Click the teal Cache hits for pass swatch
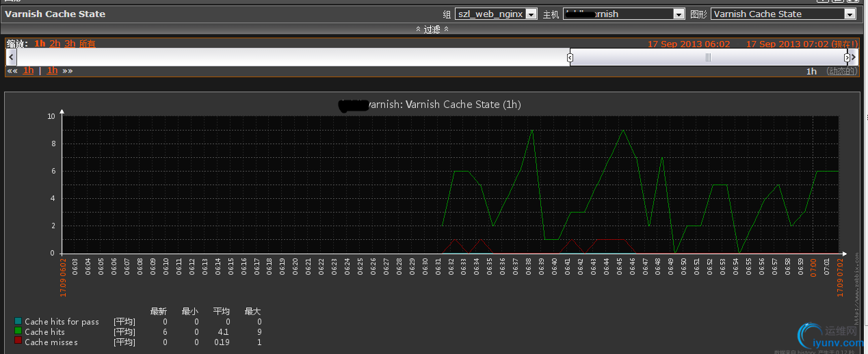Image resolution: width=868 pixels, height=354 pixels. (18, 321)
